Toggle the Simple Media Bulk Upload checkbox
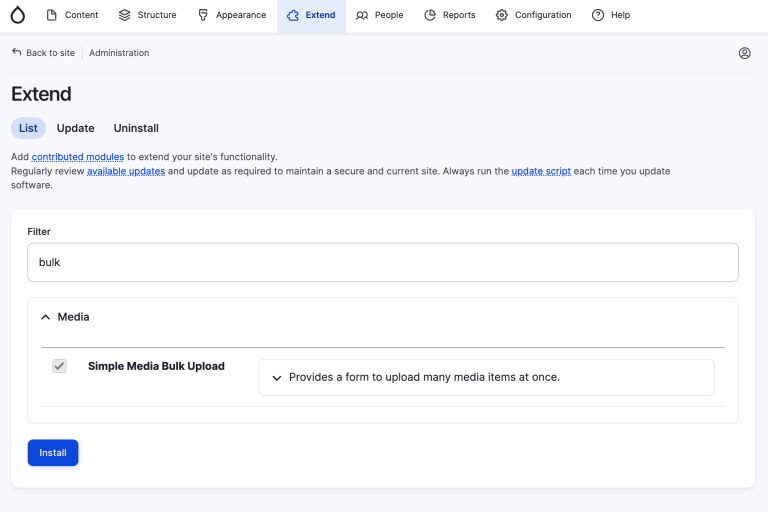Viewport: 768px width, 512px height. point(59,366)
